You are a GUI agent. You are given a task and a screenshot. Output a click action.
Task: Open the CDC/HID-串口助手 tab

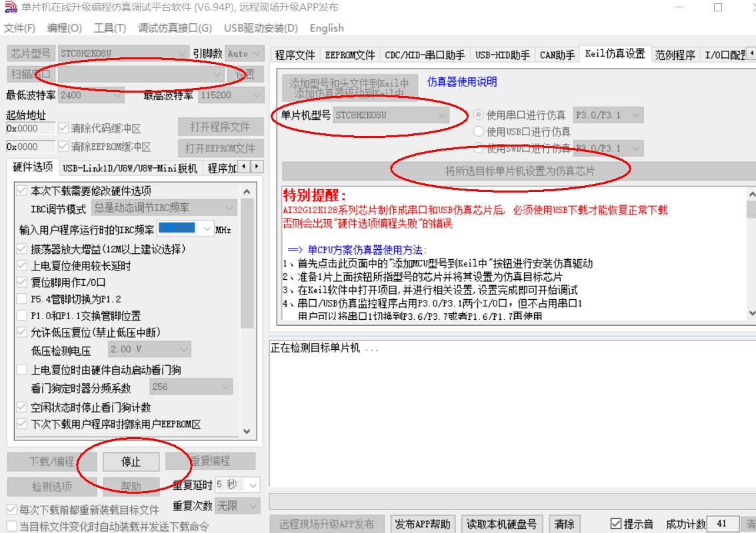point(424,55)
